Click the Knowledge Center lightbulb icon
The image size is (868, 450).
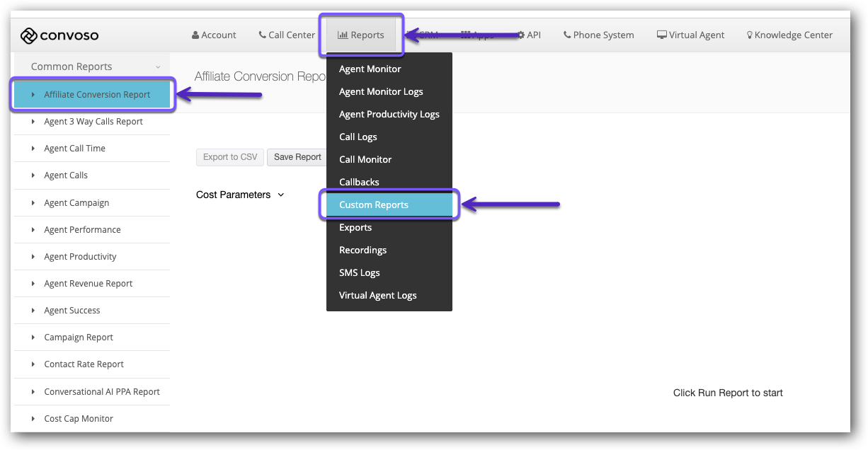pyautogui.click(x=750, y=35)
